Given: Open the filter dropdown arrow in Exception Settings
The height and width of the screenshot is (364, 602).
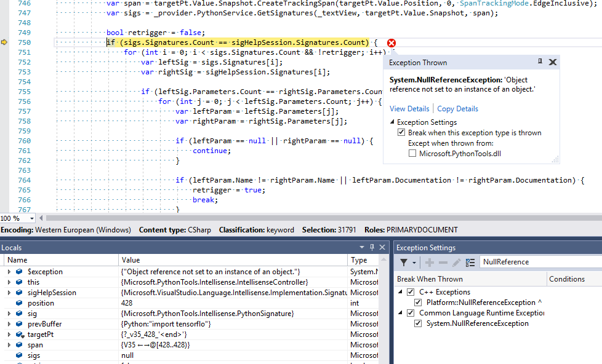Looking at the screenshot, I should pyautogui.click(x=413, y=261).
